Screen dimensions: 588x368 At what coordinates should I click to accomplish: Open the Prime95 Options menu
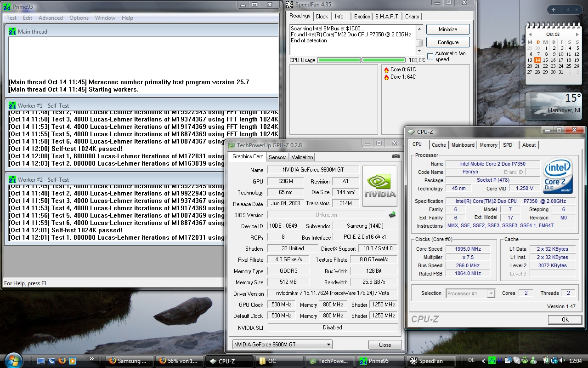click(x=79, y=18)
